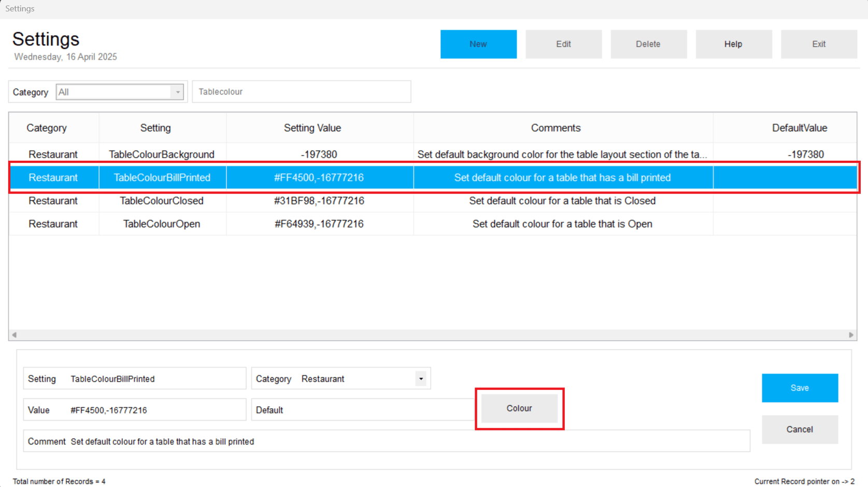Image resolution: width=868 pixels, height=487 pixels.
Task: Click comment 'Set default colour for a table that is Open'
Action: (562, 224)
